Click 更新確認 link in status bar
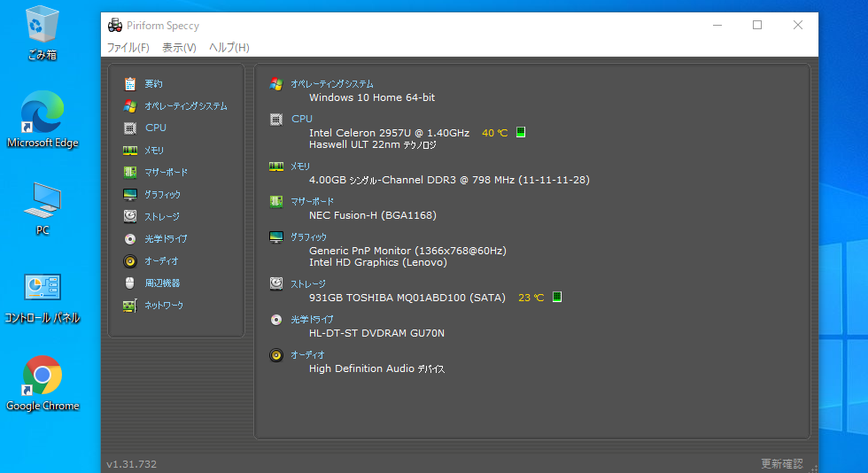The image size is (868, 473). tap(781, 463)
